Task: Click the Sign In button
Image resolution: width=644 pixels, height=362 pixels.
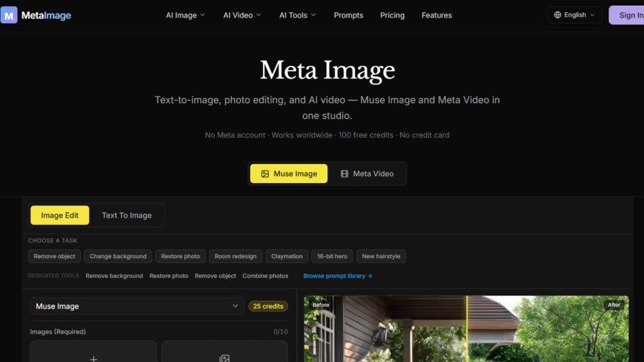Action: (x=627, y=15)
